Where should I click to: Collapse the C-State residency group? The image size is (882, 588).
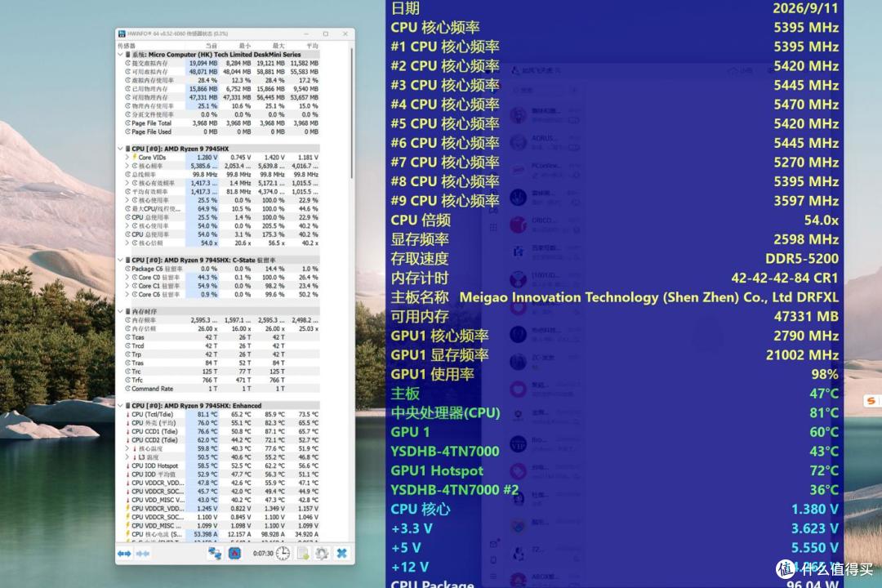pos(120,260)
